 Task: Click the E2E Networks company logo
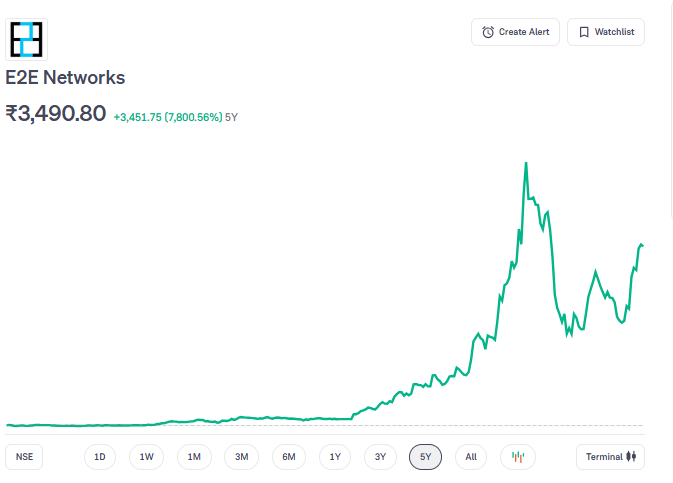(x=27, y=39)
